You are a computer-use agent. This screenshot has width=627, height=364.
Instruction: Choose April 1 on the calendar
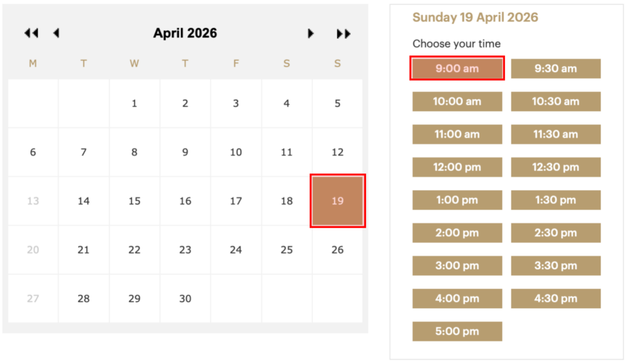pos(135,103)
